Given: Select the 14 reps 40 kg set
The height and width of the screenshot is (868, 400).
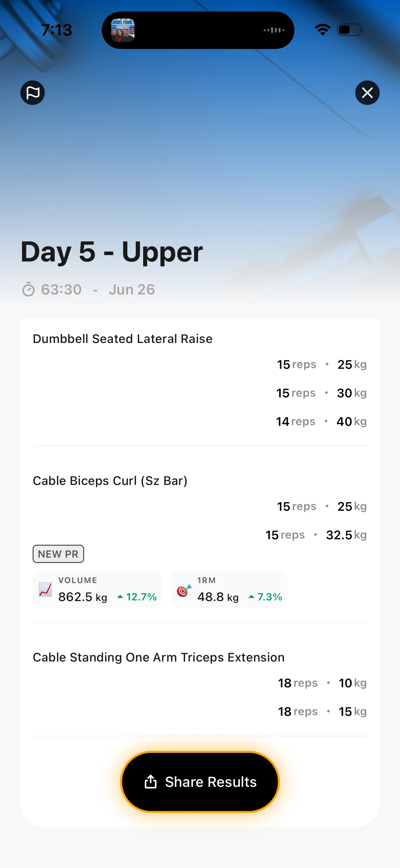Looking at the screenshot, I should [321, 421].
